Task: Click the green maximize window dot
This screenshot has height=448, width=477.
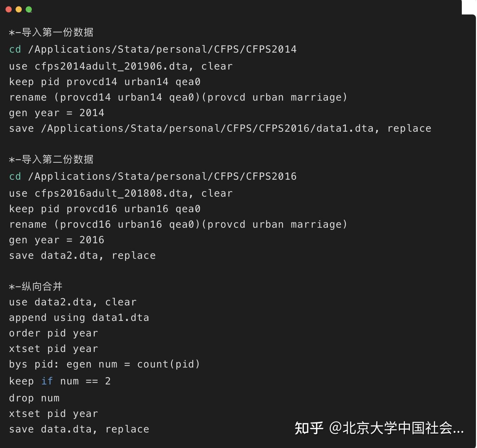Action: (x=29, y=10)
